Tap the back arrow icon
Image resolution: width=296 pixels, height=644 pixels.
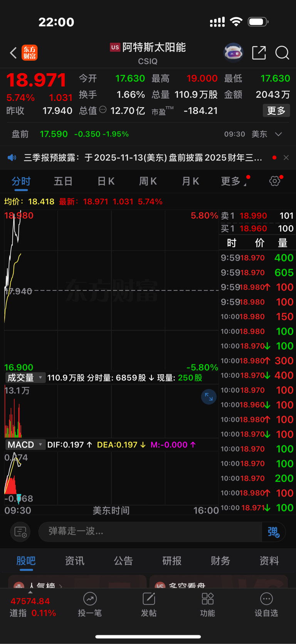pos(13,53)
